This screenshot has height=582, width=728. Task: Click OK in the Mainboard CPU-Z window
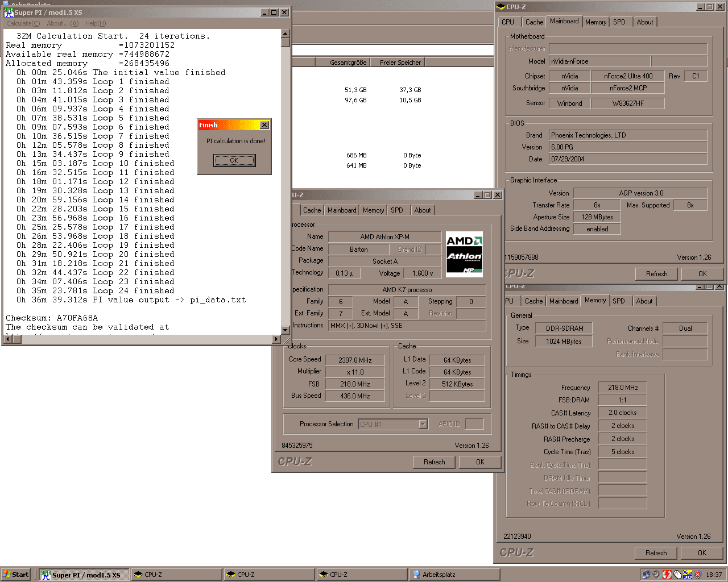703,274
